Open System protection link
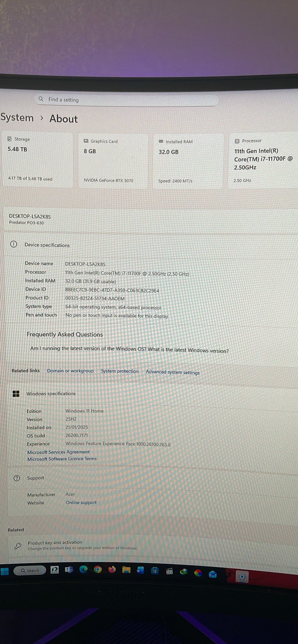298x644 pixels. (119, 371)
